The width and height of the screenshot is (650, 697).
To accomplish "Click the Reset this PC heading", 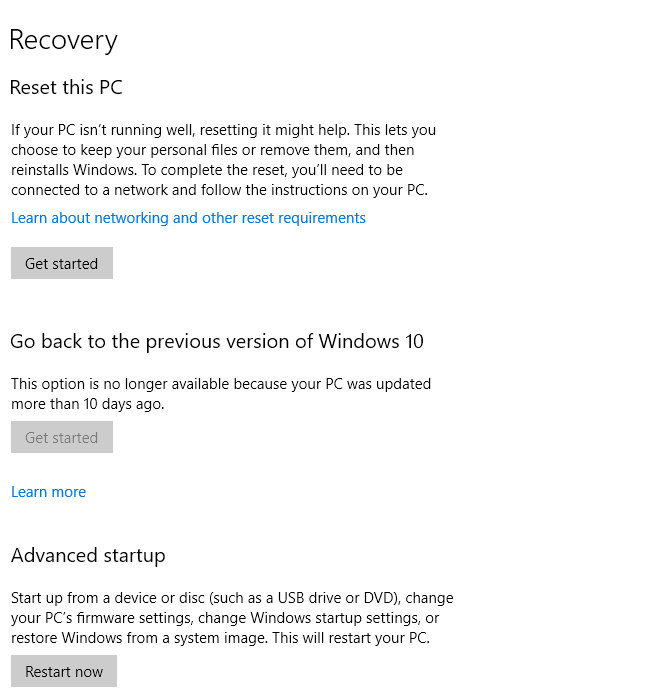I will click(x=66, y=88).
